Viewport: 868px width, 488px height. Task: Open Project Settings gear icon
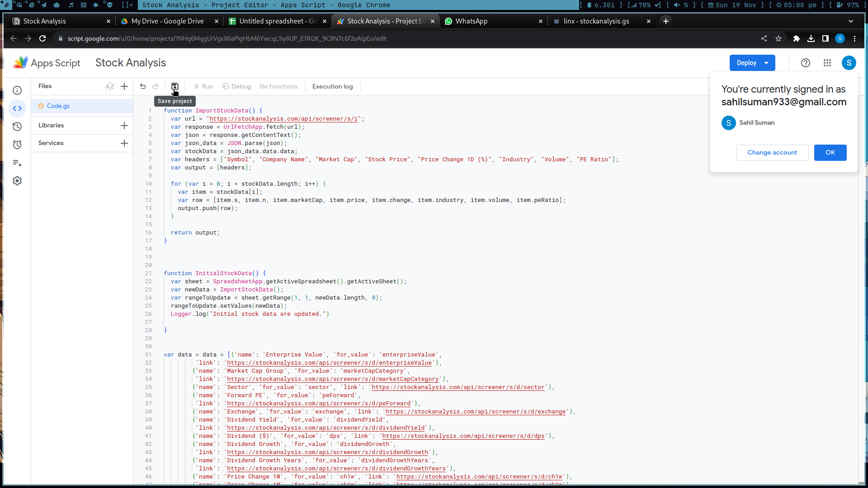(17, 181)
